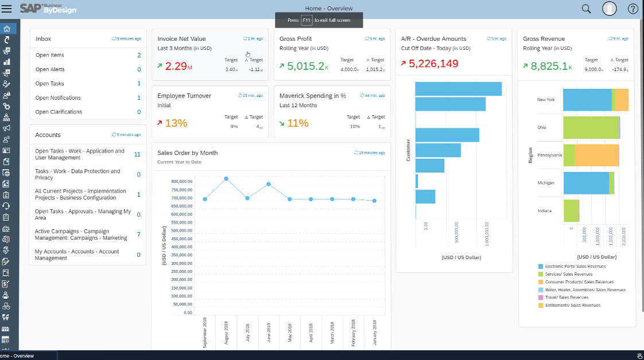Click the 5,226,149 overdue amount
Viewport: 644px width, 360px height.
point(433,64)
